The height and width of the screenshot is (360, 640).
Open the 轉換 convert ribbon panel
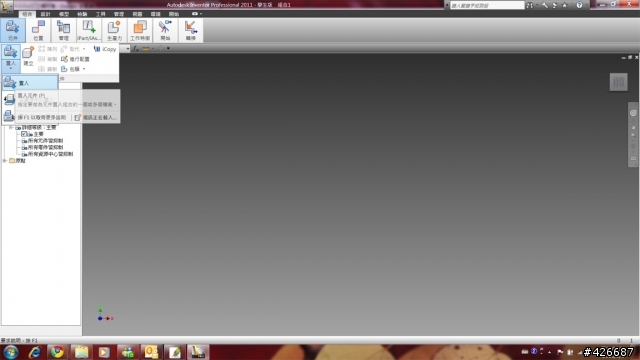(x=191, y=30)
